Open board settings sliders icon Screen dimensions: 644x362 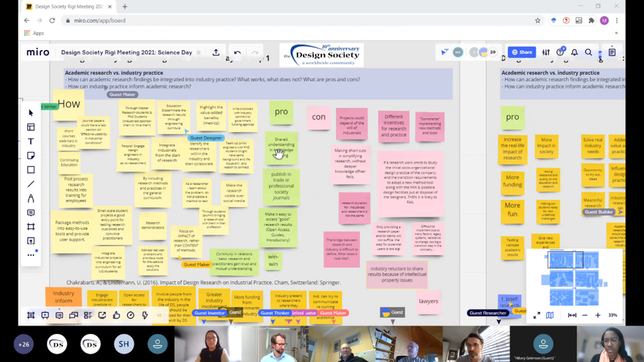(x=546, y=53)
